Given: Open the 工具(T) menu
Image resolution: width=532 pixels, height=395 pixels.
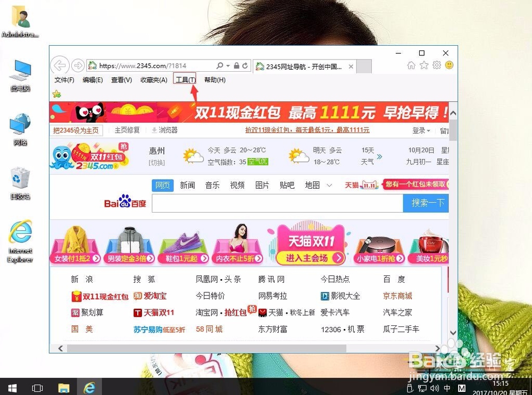Looking at the screenshot, I should pyautogui.click(x=185, y=80).
